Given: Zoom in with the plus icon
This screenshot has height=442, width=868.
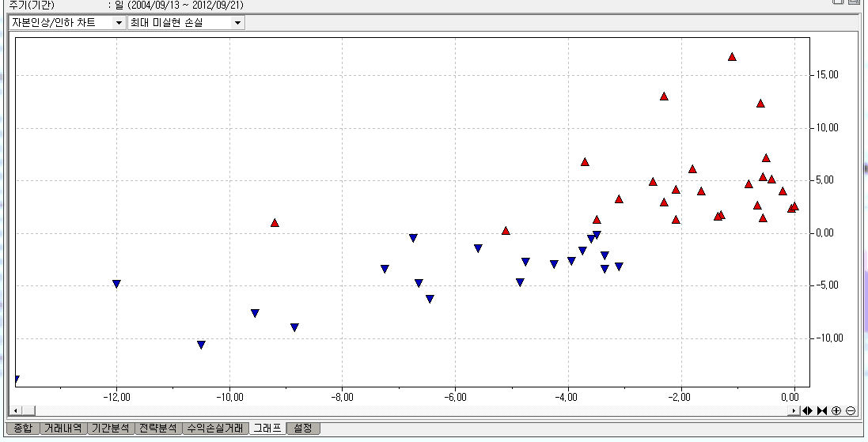Looking at the screenshot, I should (836, 410).
